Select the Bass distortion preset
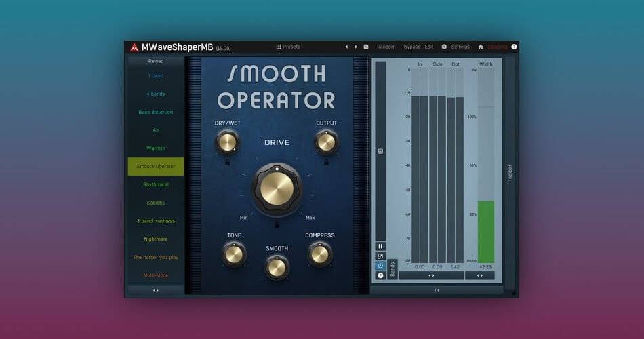This screenshot has height=339, width=644. click(156, 112)
